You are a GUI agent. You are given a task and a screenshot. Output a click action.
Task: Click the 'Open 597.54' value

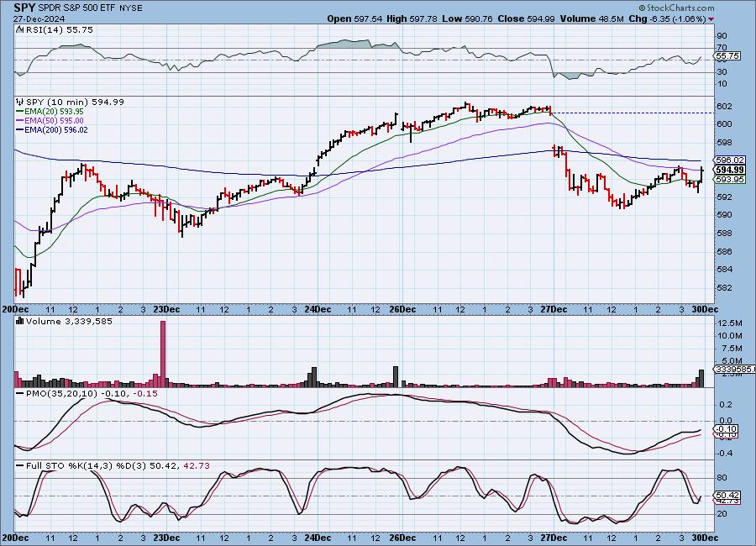pos(354,18)
